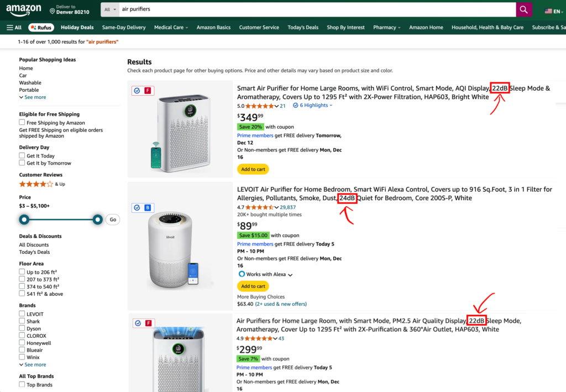Open the All search category dropdown
566x392 pixels.
point(111,9)
